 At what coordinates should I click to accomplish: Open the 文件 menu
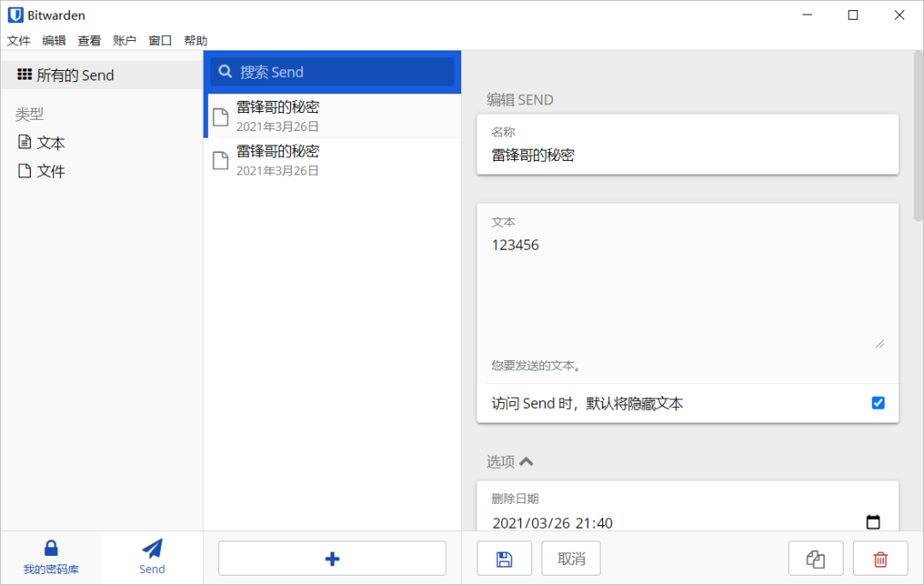pyautogui.click(x=18, y=41)
